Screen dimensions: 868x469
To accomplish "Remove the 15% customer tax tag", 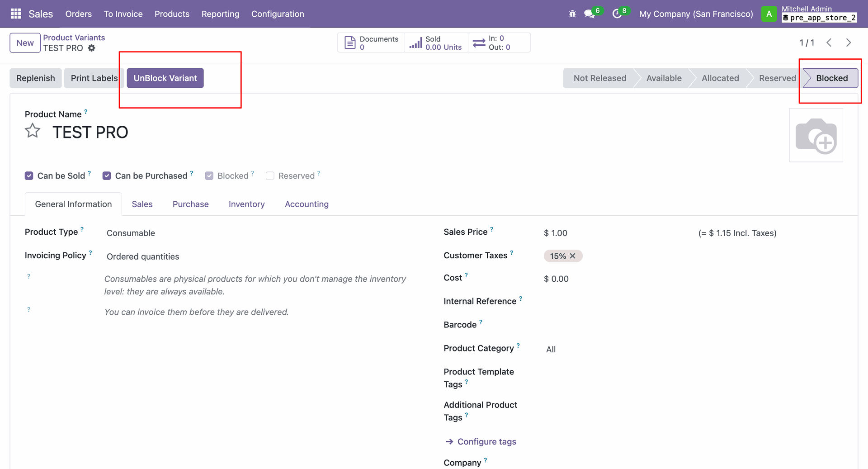I will click(573, 256).
